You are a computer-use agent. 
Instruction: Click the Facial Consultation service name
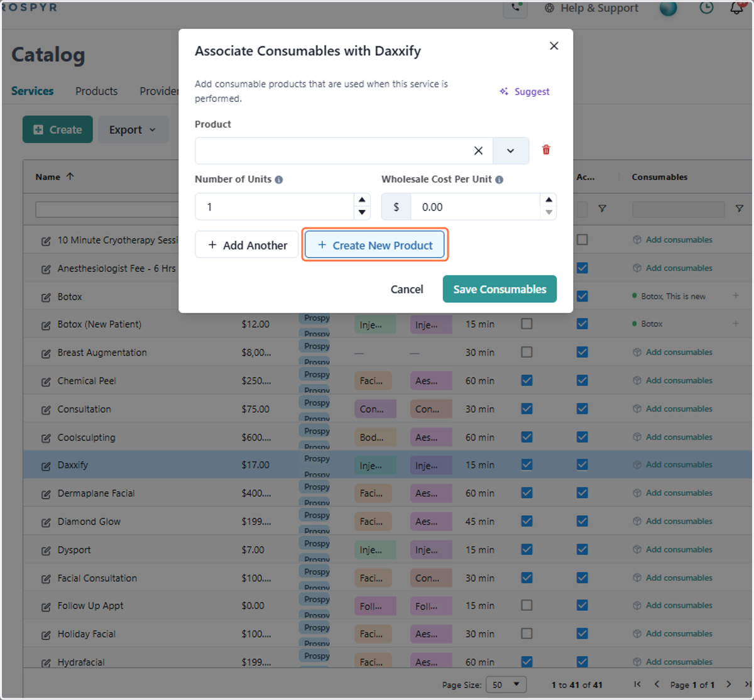(97, 578)
